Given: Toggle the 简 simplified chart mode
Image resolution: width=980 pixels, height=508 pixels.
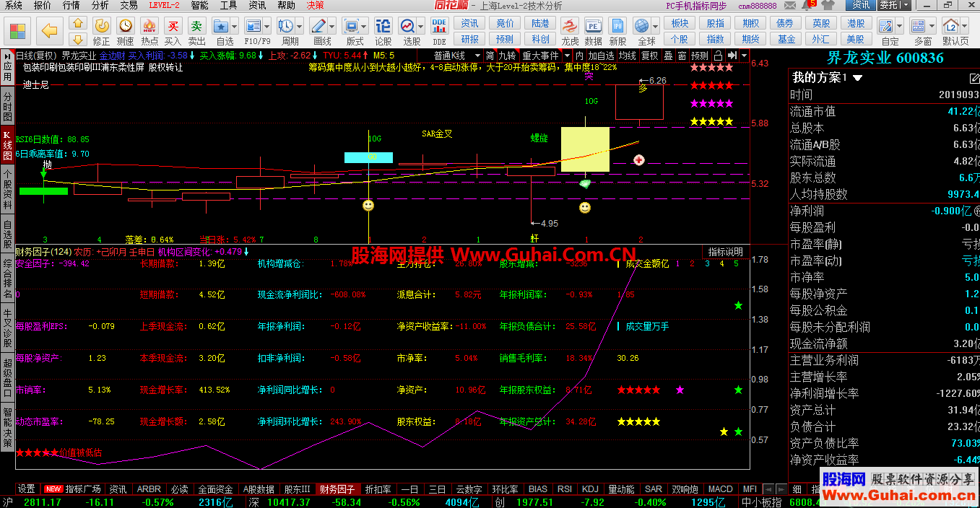Looking at the screenshot, I should 490,56.
